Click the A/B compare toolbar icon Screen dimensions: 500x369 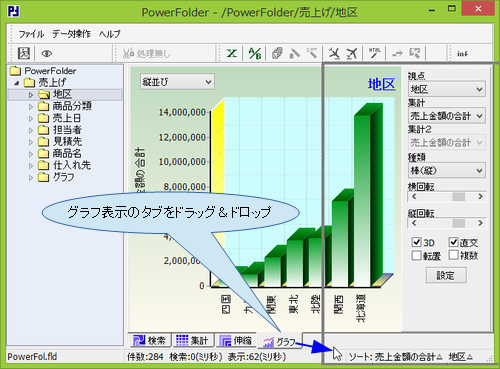[255, 53]
